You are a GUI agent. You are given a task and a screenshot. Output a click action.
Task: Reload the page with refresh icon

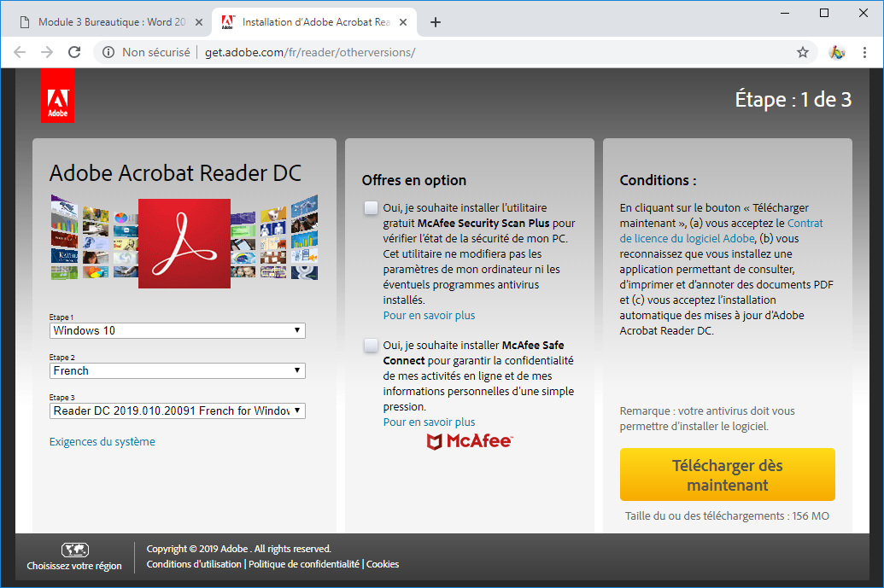[x=74, y=52]
